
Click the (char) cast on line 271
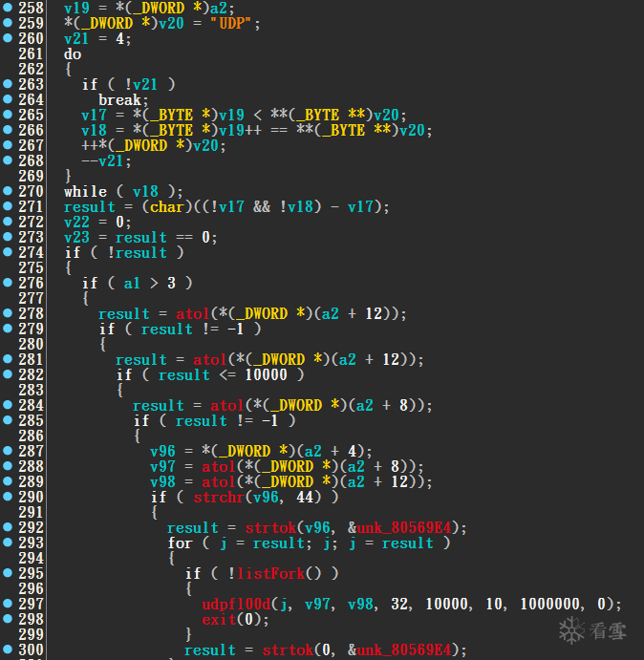167,206
